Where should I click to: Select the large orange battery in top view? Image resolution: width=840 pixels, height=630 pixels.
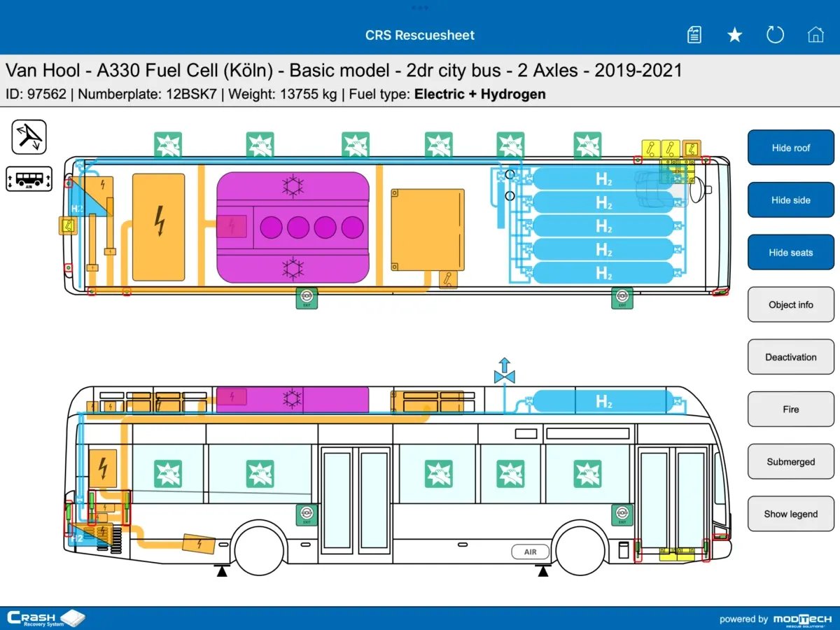coord(159,227)
